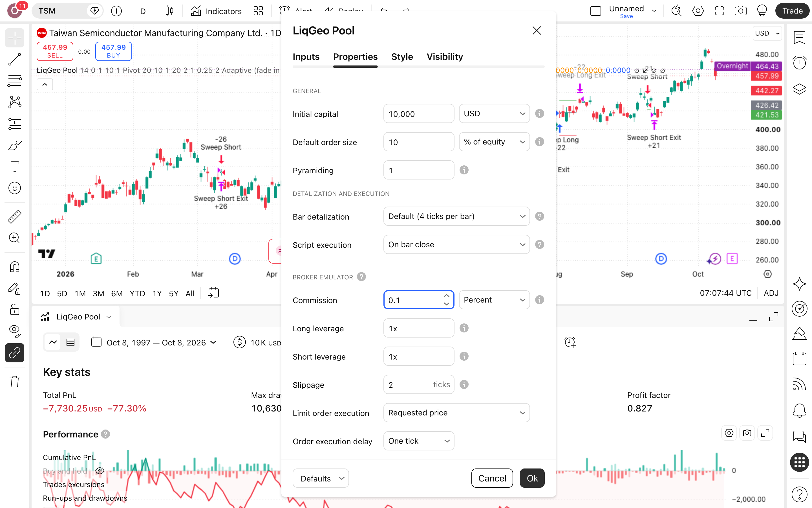
Task: Select the text annotation tool
Action: pos(15,167)
